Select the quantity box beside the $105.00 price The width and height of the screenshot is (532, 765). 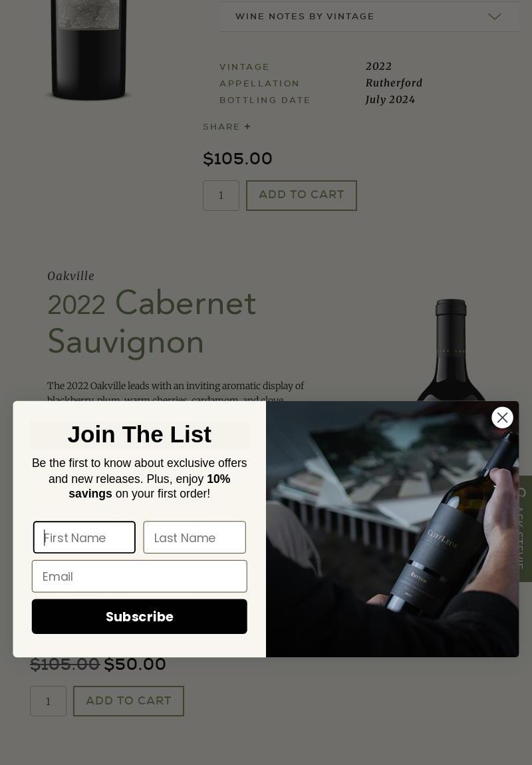click(x=221, y=196)
